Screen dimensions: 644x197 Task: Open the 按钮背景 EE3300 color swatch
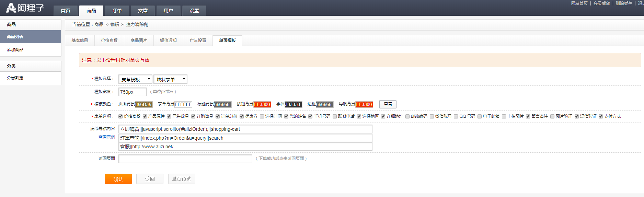262,104
